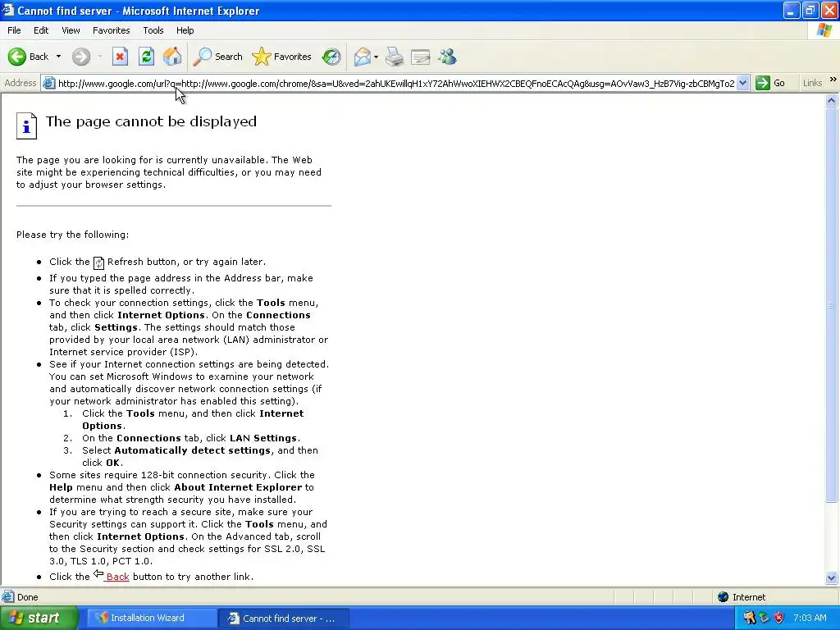Open the View menu
This screenshot has width=840, height=630.
pyautogui.click(x=71, y=30)
